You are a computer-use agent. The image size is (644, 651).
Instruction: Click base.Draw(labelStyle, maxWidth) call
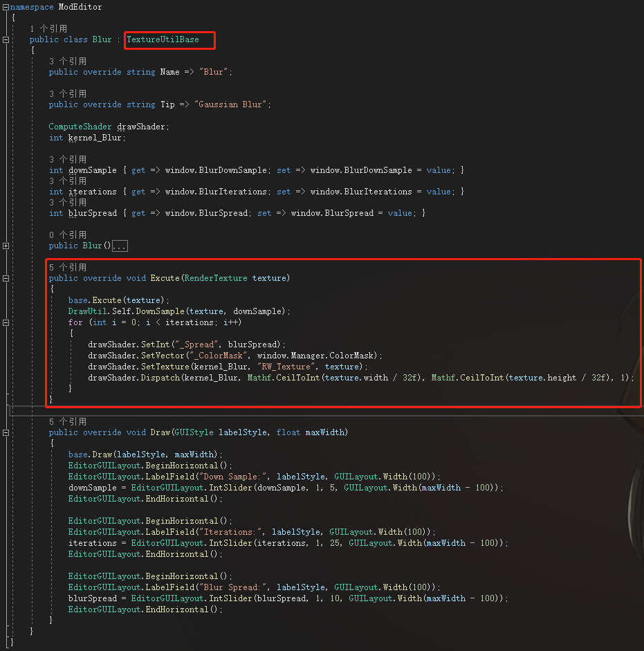coord(143,455)
